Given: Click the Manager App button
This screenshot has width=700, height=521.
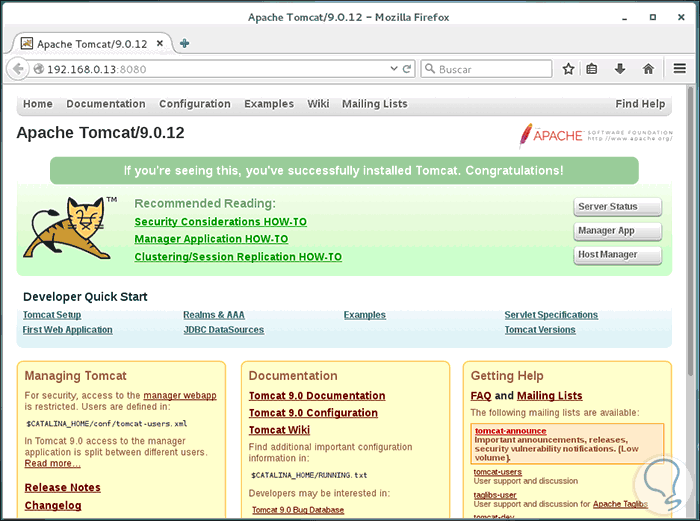Looking at the screenshot, I should pyautogui.click(x=617, y=231).
